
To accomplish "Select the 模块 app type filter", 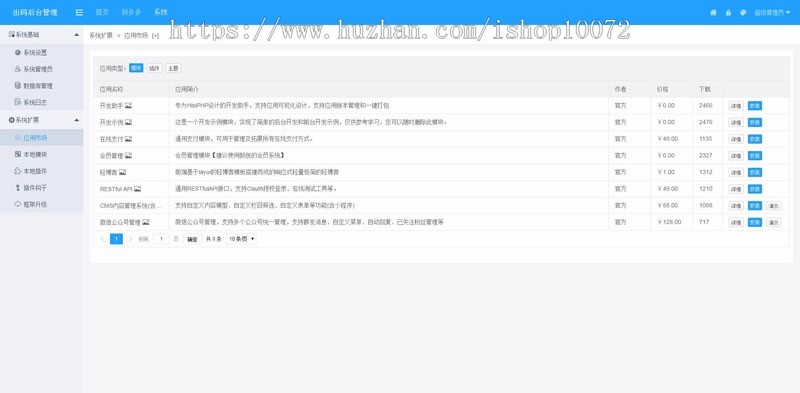I will pyautogui.click(x=136, y=68).
